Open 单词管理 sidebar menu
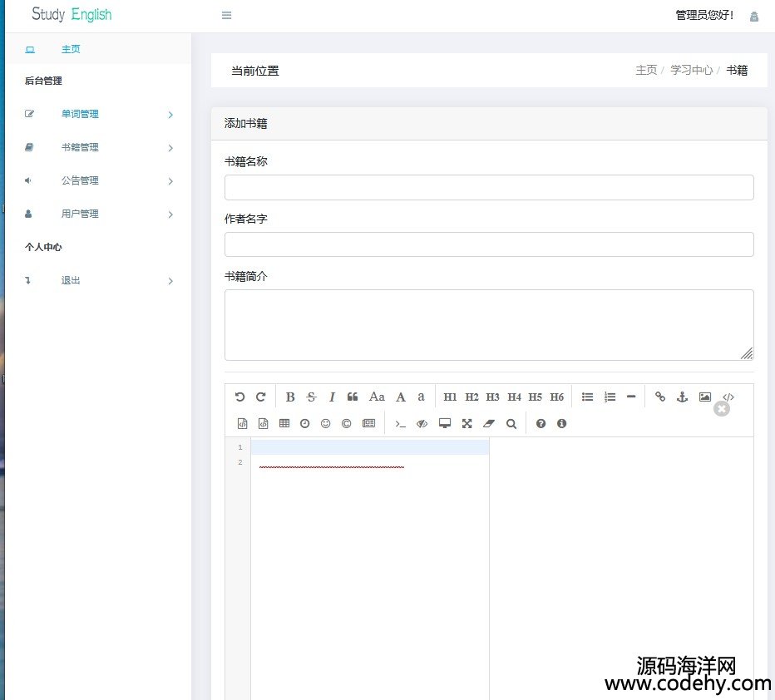Viewport: 775px width, 700px height. click(80, 114)
